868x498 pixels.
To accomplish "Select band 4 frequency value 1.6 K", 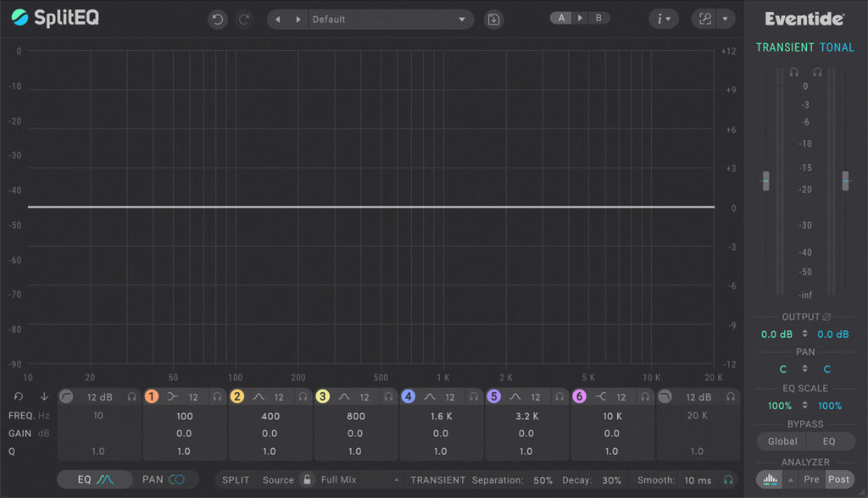I will [441, 416].
